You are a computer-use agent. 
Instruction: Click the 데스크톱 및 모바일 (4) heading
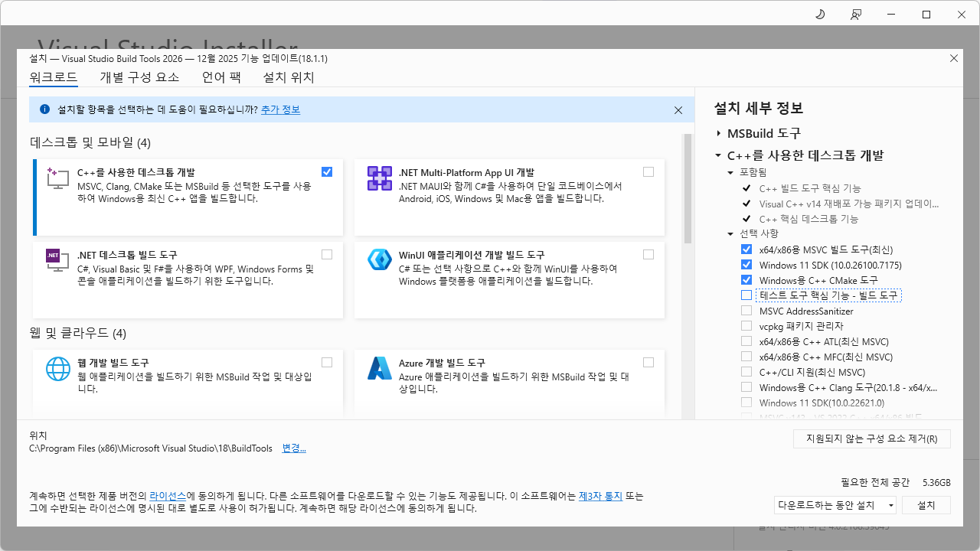click(90, 142)
